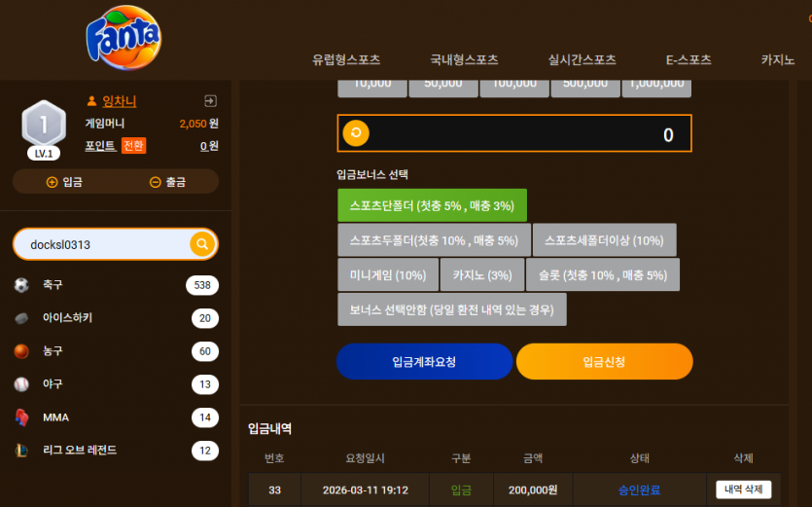Screen dimensions: 812x507
Task: Click the orange reset icon in amount field
Action: pos(356,133)
